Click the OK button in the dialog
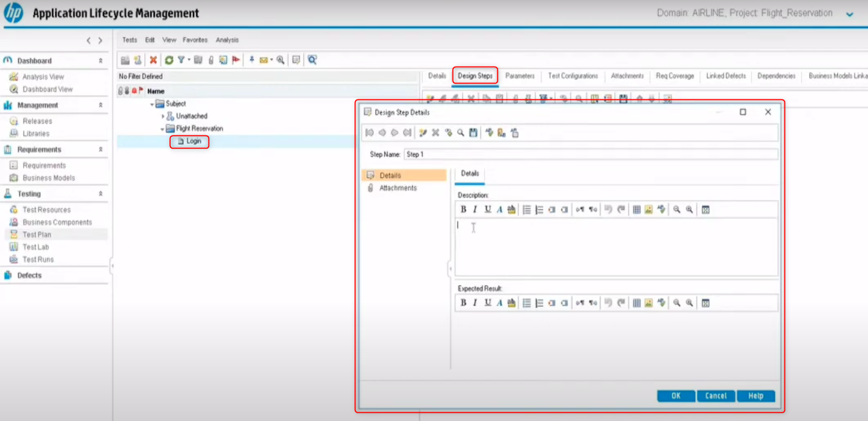The image size is (868, 421). 675,396
